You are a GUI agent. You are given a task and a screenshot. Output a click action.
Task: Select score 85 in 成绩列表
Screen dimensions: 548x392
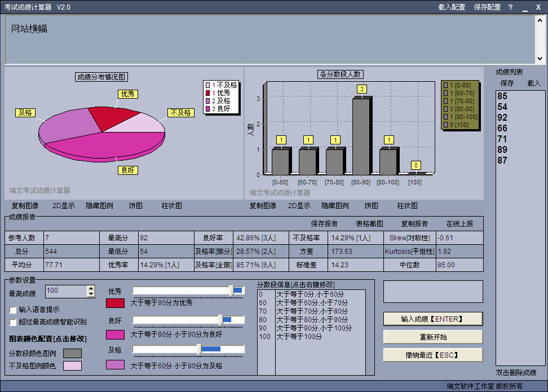point(502,96)
